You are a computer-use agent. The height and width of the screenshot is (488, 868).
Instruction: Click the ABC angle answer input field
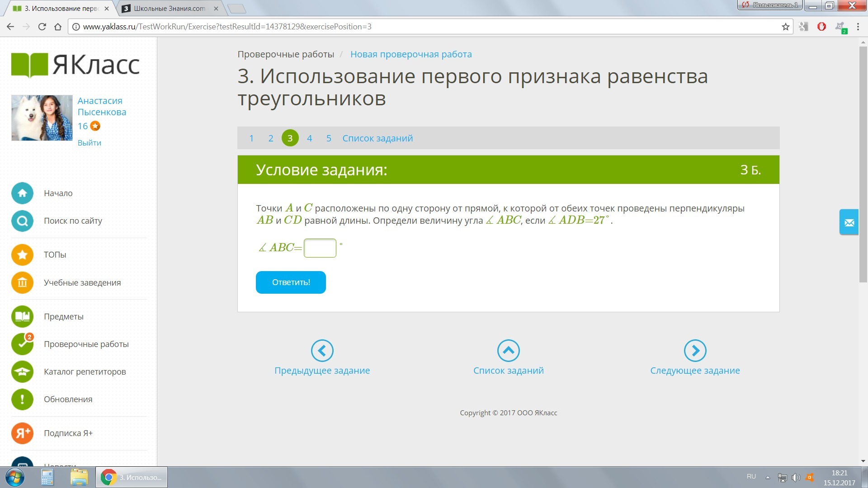[x=320, y=248]
